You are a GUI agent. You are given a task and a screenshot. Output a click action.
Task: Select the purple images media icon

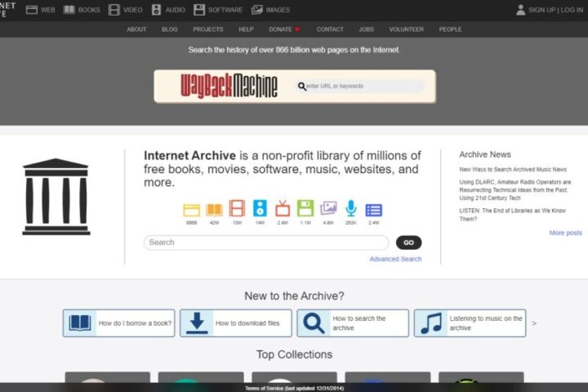point(328,208)
